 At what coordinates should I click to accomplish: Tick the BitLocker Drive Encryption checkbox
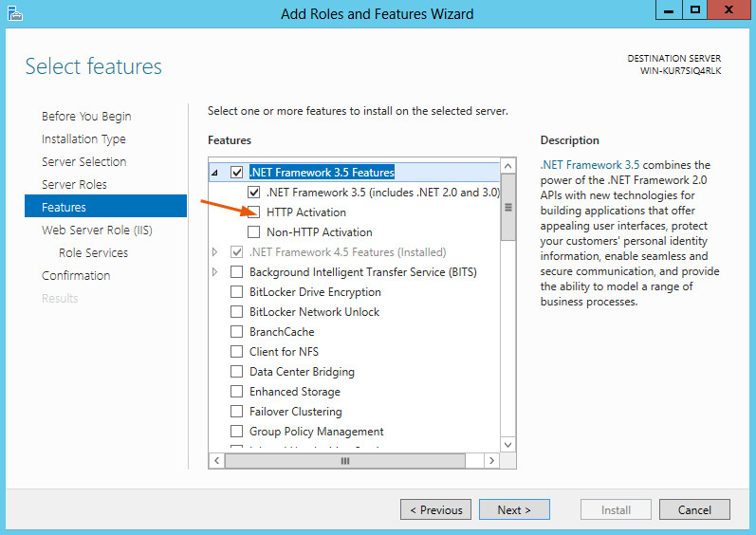point(237,292)
